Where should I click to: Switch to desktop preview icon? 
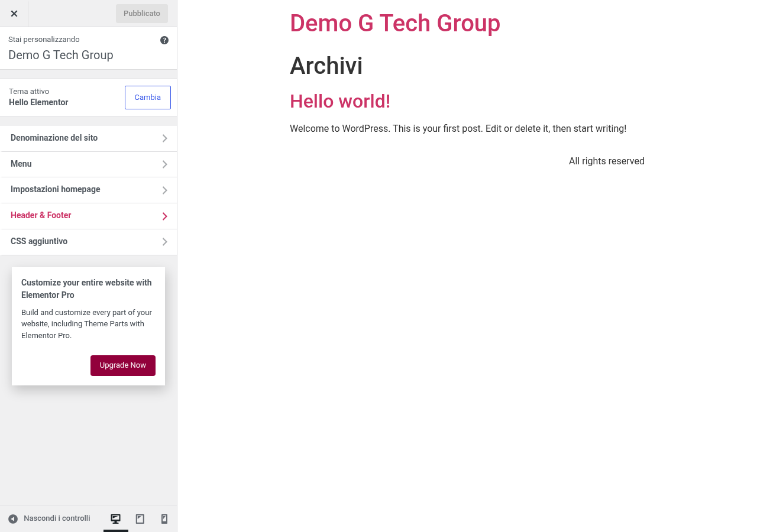pyautogui.click(x=116, y=519)
